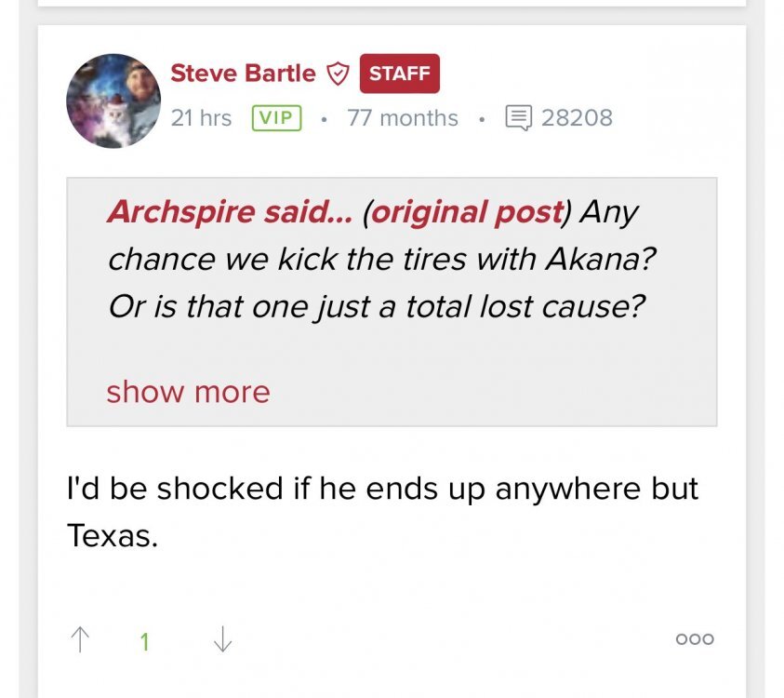Open the three-circle more options menu
This screenshot has height=698, width=784.
pyautogui.click(x=696, y=639)
